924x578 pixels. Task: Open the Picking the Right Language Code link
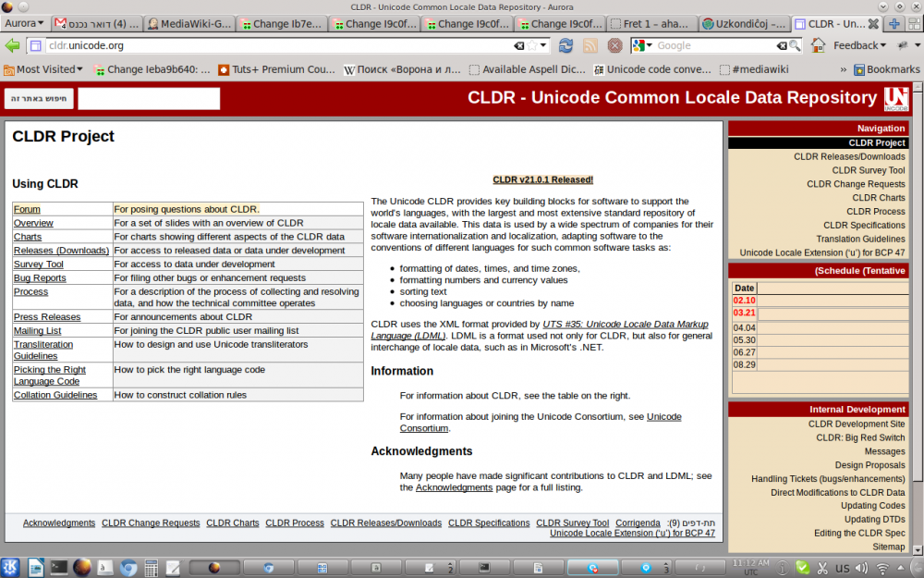click(x=50, y=375)
